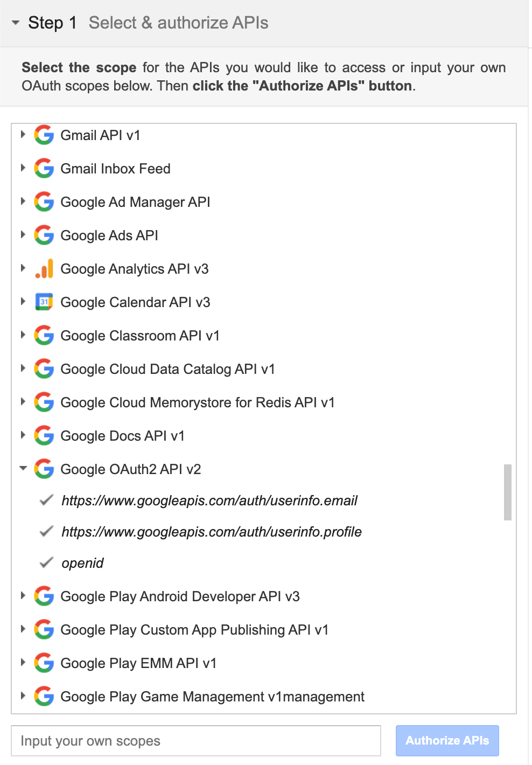Viewport: 532px width, 765px height.
Task: Deselect the openid scope checkmark
Action: 45,562
